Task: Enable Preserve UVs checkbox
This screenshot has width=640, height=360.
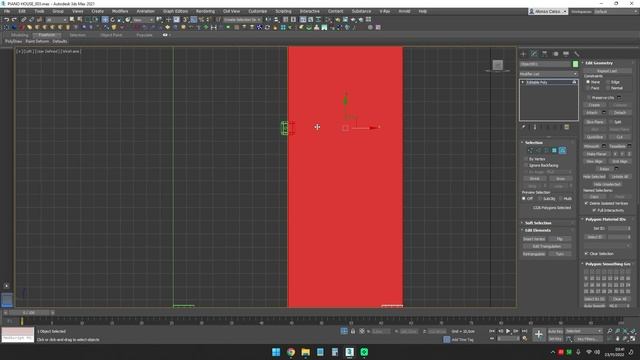Action: [x=589, y=98]
